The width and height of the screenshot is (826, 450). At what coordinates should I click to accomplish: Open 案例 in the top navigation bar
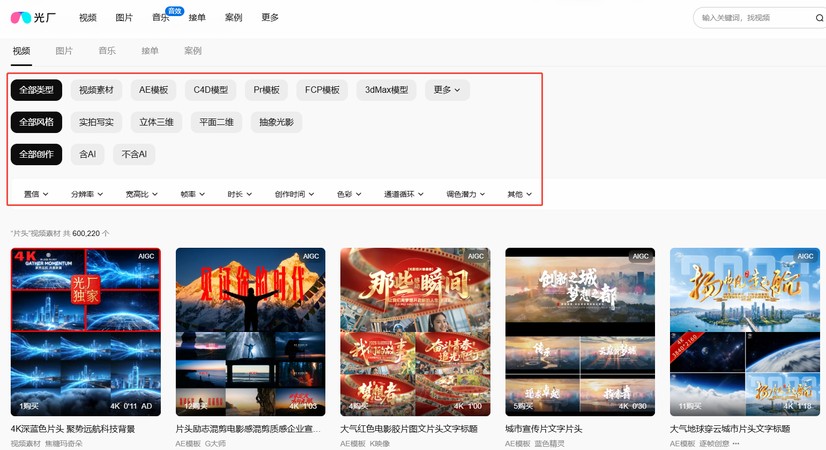pyautogui.click(x=233, y=18)
